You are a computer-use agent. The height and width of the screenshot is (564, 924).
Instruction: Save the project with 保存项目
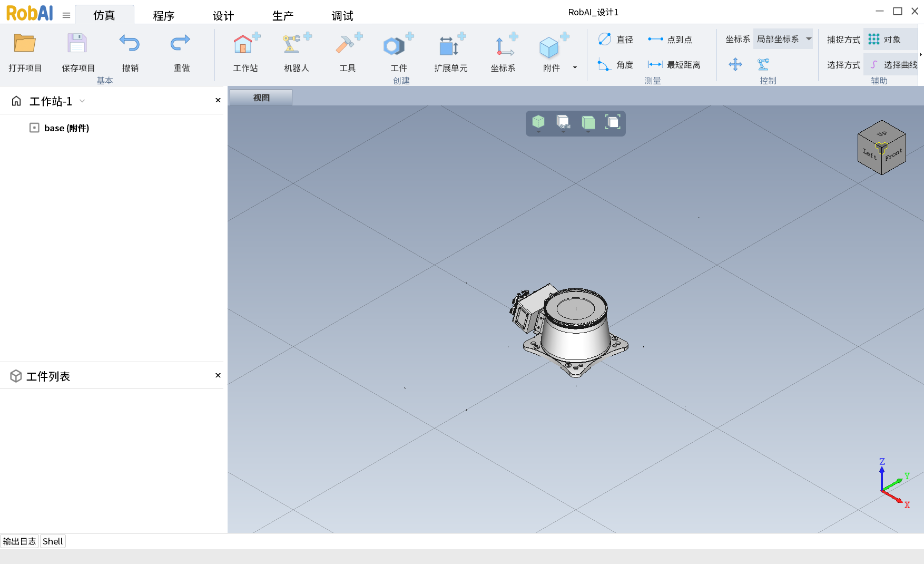point(78,52)
